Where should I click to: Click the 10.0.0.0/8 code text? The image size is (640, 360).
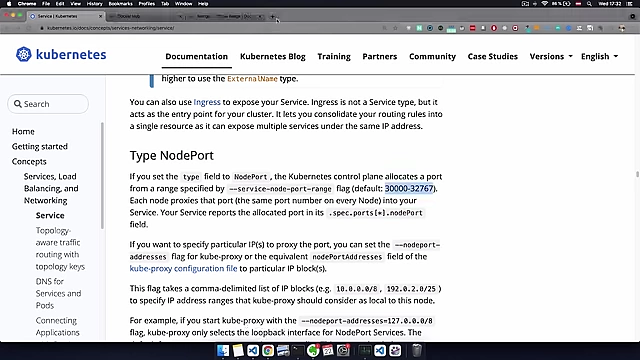[x=356, y=289]
